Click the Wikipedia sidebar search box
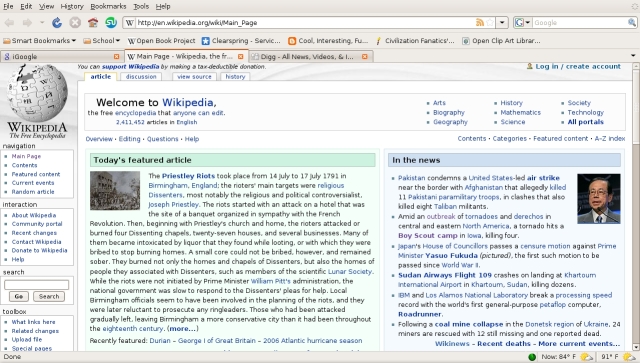The height and width of the screenshot is (363, 640). (36, 285)
